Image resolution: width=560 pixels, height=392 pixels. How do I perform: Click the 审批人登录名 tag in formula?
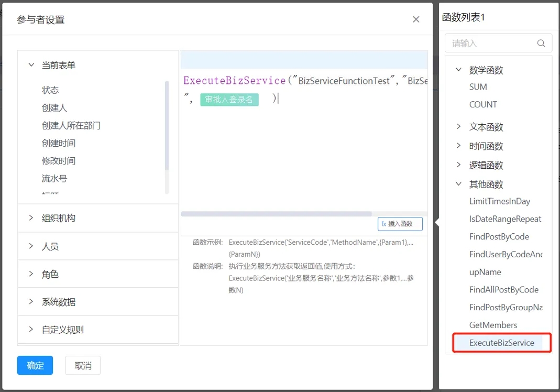[229, 99]
